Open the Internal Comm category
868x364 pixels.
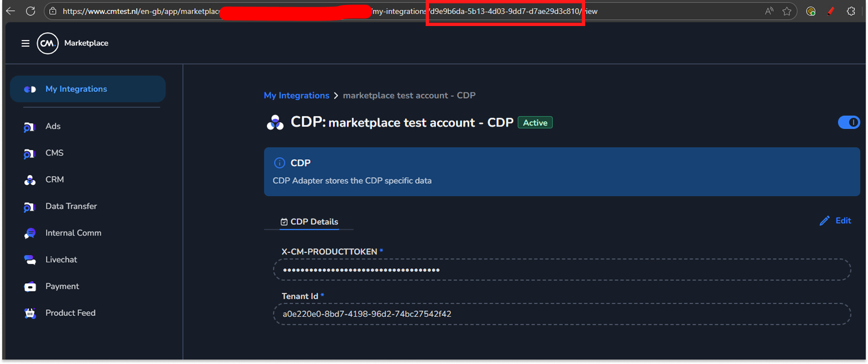click(x=73, y=233)
